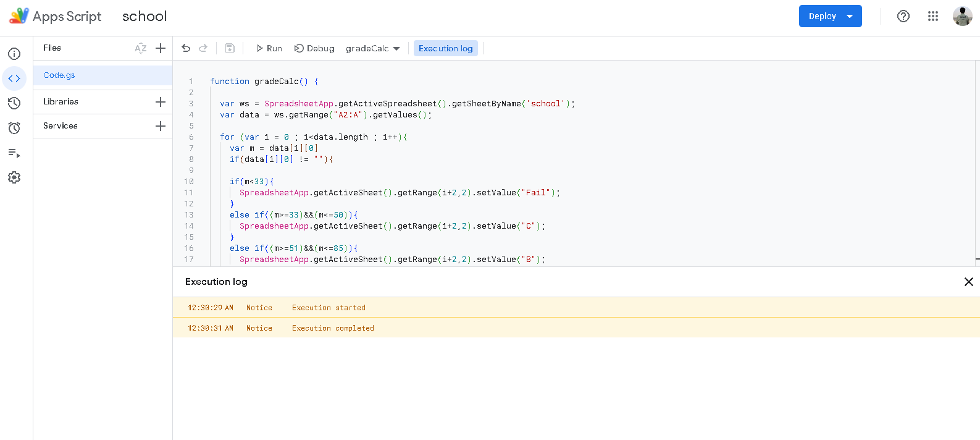Rename the project title school
Viewport: 980px width, 440px height.
tap(144, 16)
